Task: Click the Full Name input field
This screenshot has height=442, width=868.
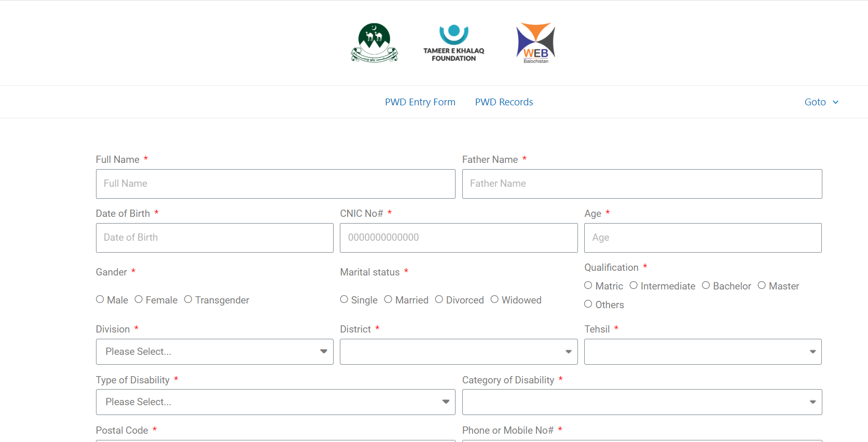Action: [x=275, y=184]
